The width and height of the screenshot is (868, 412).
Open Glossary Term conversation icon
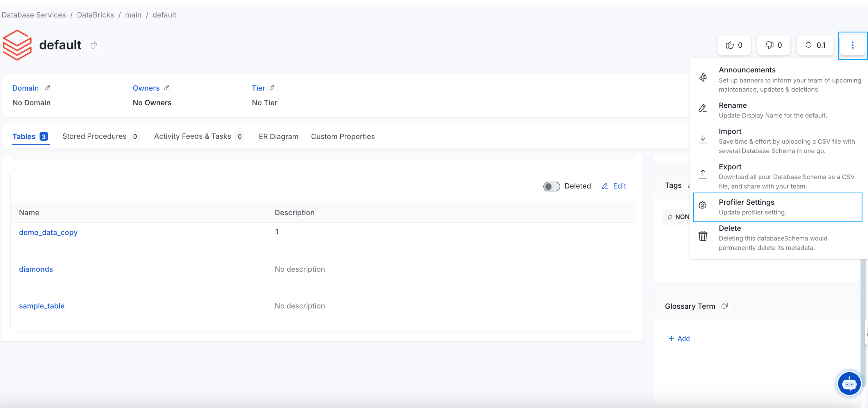(x=725, y=306)
